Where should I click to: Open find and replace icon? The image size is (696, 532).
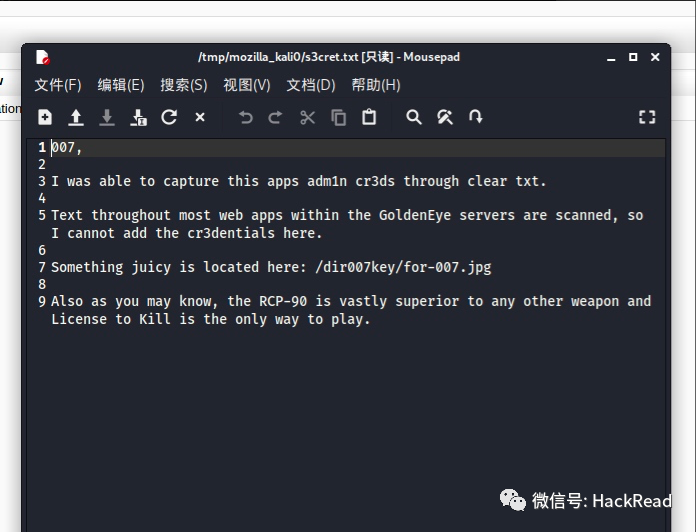[445, 117]
